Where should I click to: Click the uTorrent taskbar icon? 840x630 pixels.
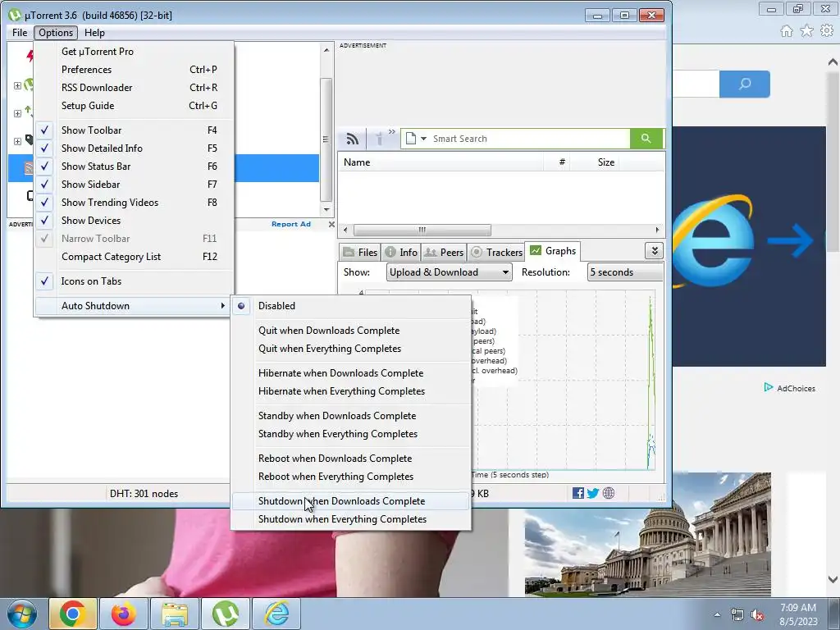coord(226,614)
